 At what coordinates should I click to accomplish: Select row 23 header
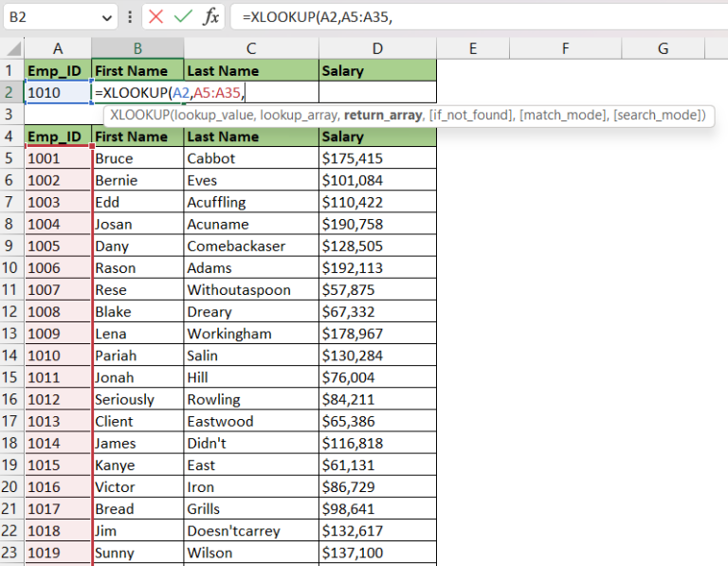[11, 553]
